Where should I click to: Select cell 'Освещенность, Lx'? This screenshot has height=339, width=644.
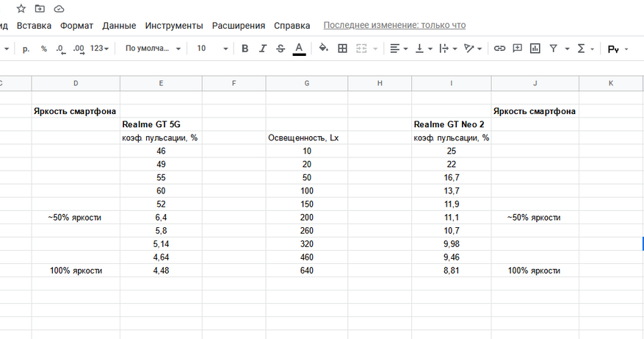(307, 138)
